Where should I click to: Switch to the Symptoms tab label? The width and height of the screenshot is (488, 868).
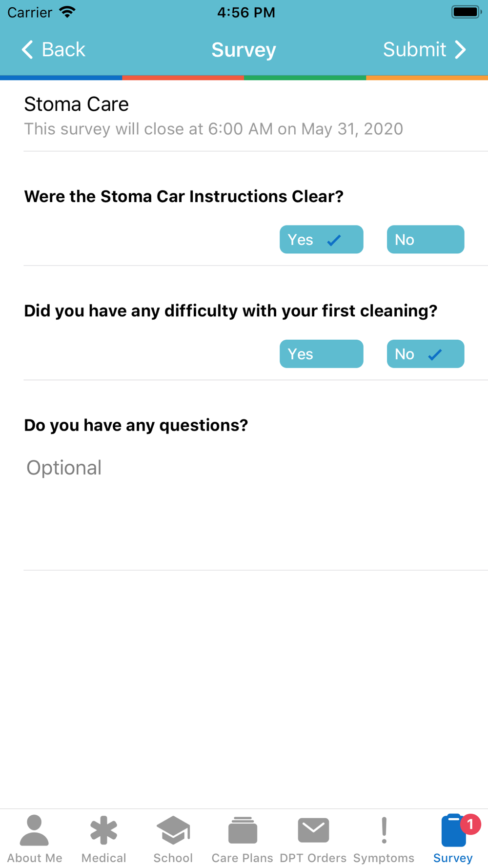click(384, 858)
